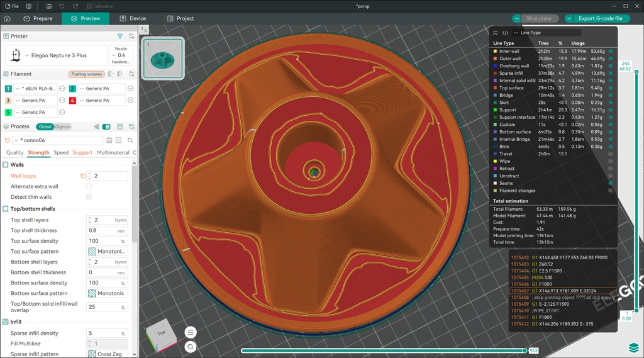Click the Export G-code file button
The image size is (644, 358).
click(x=601, y=18)
